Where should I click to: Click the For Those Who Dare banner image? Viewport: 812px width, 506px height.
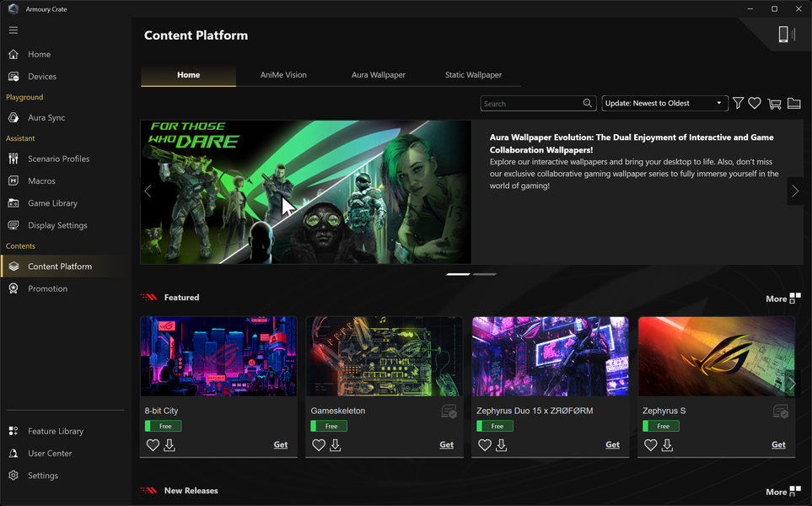pyautogui.click(x=305, y=192)
